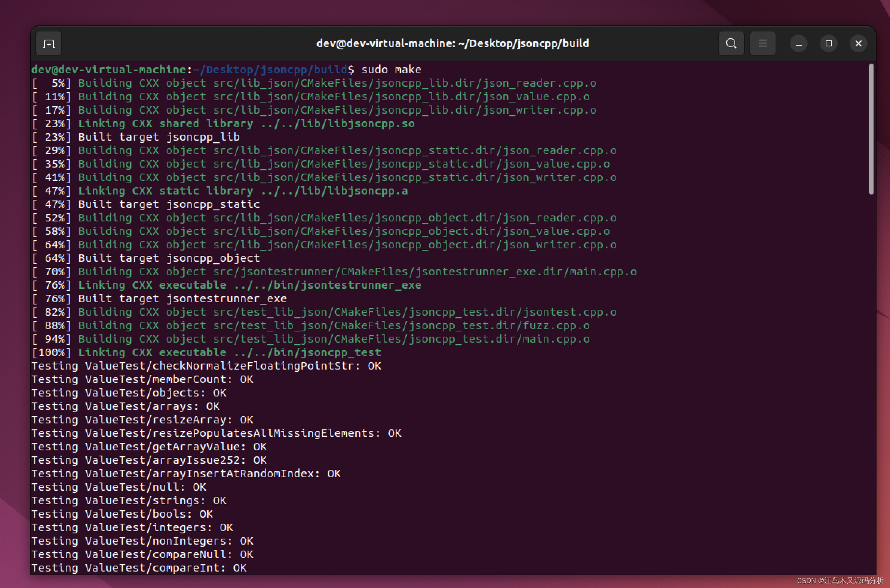Click 'Linking CXX executable ../../bin/jsontestrunner_exe'
Viewport: 890px width, 588px height.
[227, 285]
